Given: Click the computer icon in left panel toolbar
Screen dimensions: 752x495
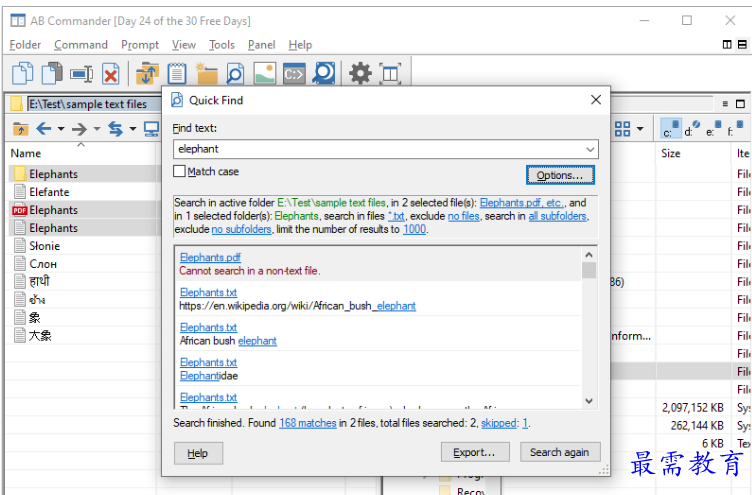Looking at the screenshot, I should 152,129.
